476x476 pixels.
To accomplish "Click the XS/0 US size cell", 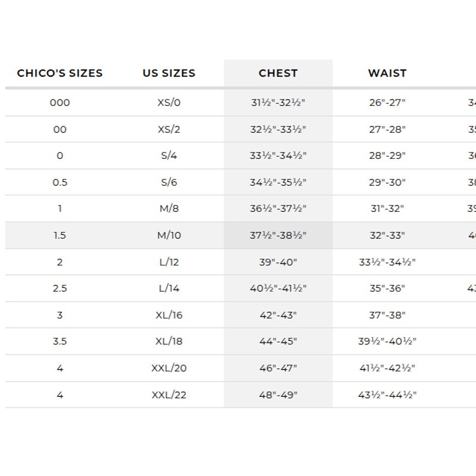I will tap(169, 102).
